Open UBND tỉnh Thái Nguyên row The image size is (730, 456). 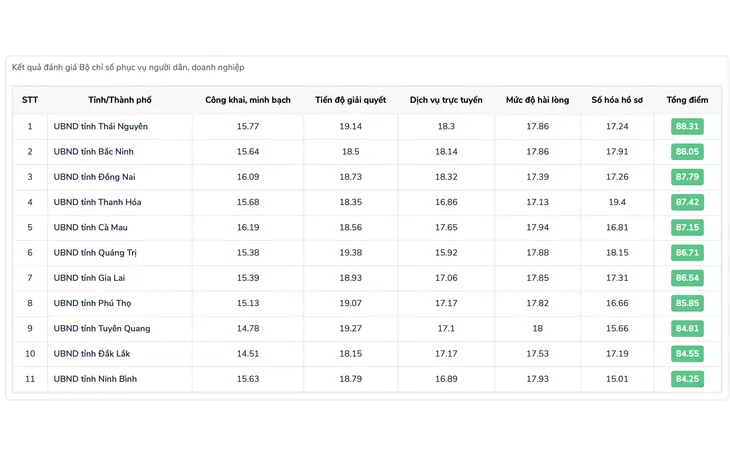point(101,126)
